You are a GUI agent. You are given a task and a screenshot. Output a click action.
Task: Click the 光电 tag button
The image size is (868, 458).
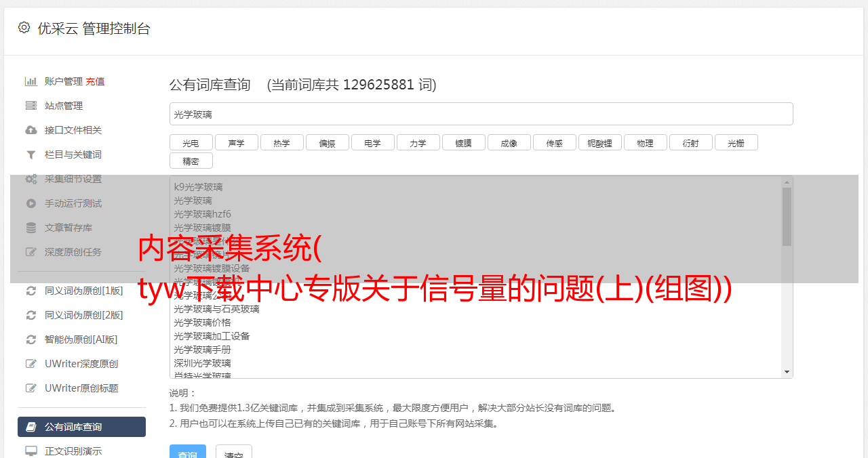pyautogui.click(x=191, y=142)
